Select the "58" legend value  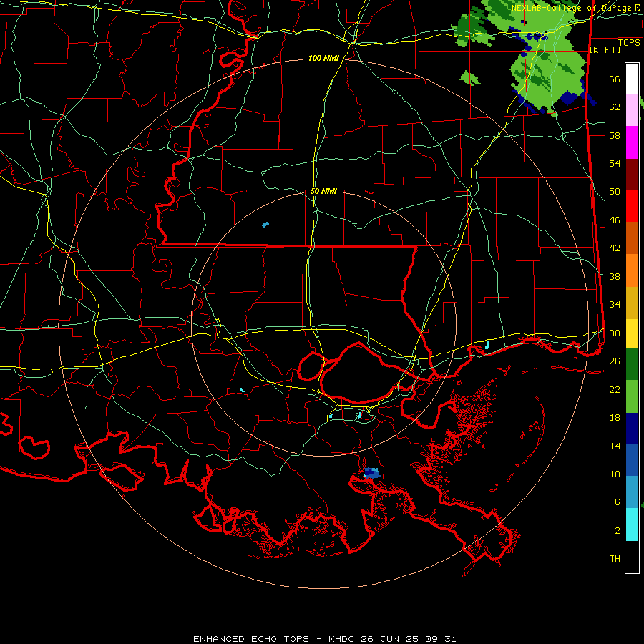point(615,135)
